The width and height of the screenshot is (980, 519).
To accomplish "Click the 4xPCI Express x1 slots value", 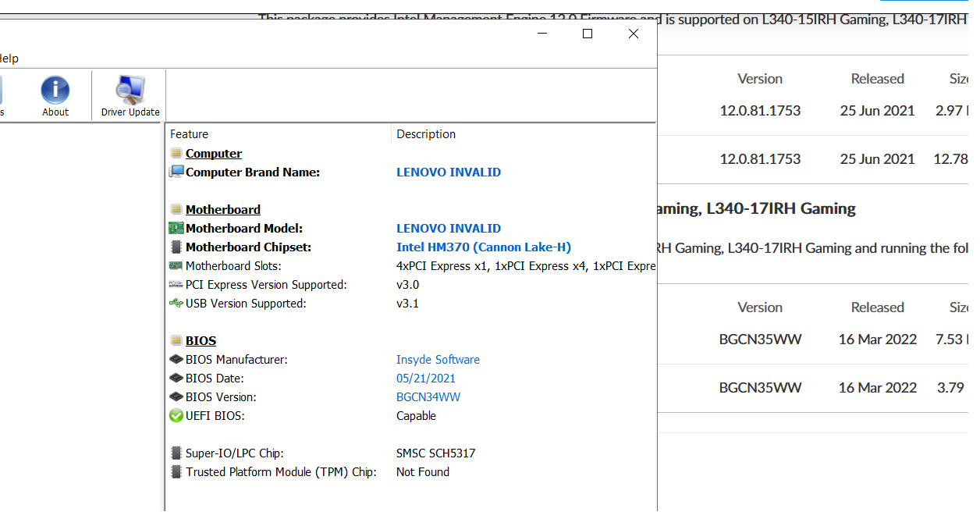I will pos(526,266).
